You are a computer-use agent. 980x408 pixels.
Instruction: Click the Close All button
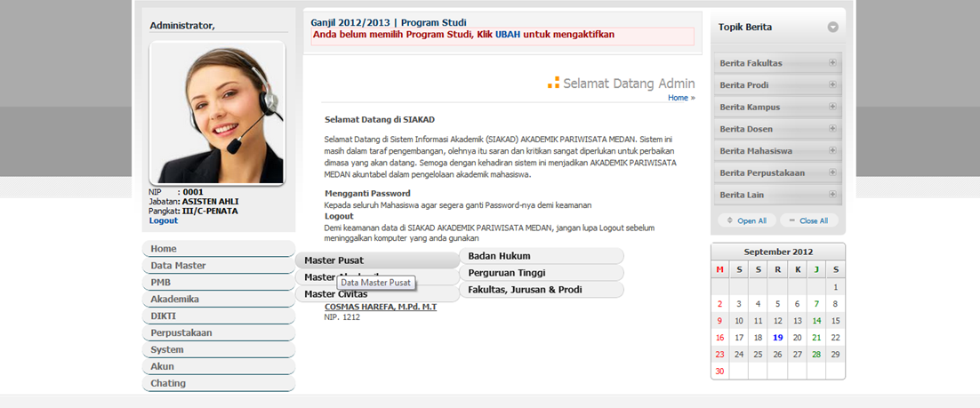tap(808, 220)
